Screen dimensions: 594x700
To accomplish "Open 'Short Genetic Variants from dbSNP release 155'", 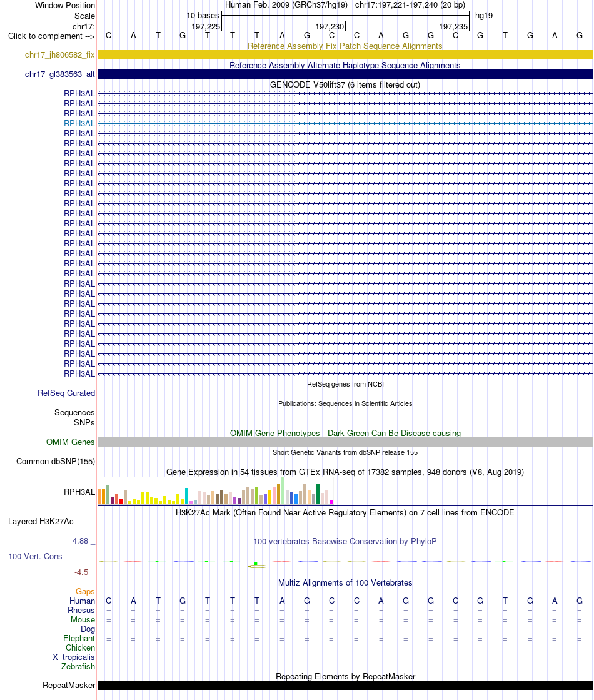I will pyautogui.click(x=345, y=452).
